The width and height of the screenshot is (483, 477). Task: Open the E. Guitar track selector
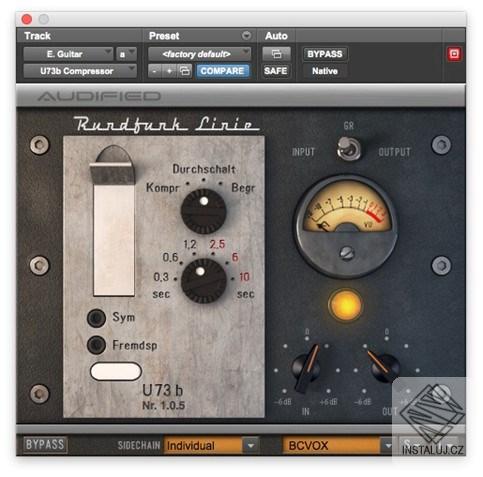68,54
